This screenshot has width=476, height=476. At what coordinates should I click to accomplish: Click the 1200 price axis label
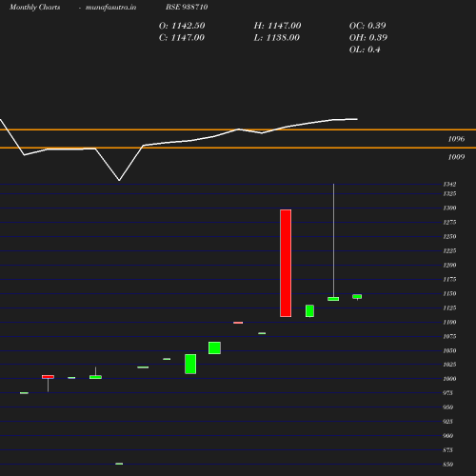coord(449,265)
